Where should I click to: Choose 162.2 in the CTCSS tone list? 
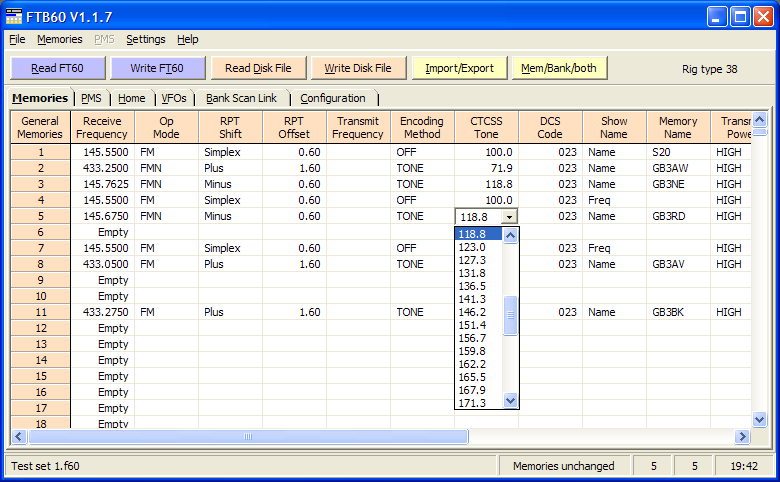(x=479, y=364)
